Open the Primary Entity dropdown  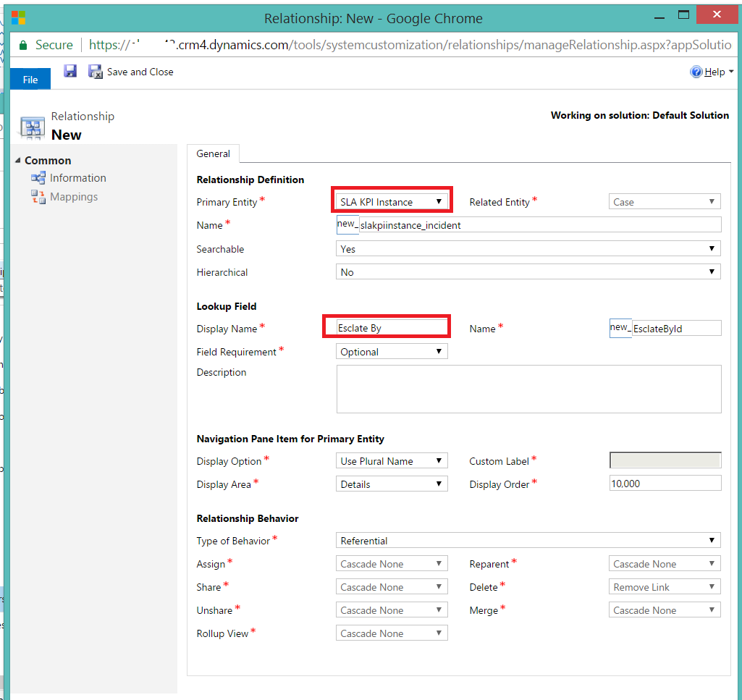(x=392, y=202)
